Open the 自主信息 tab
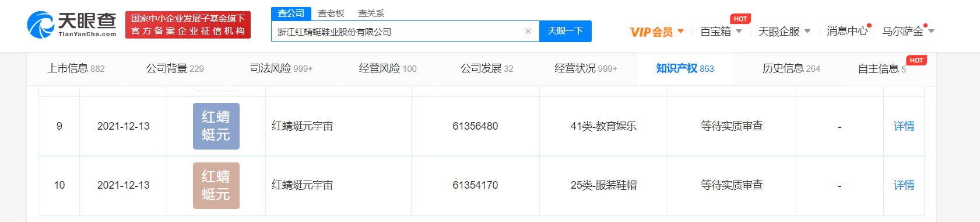980x222 pixels. (x=881, y=69)
